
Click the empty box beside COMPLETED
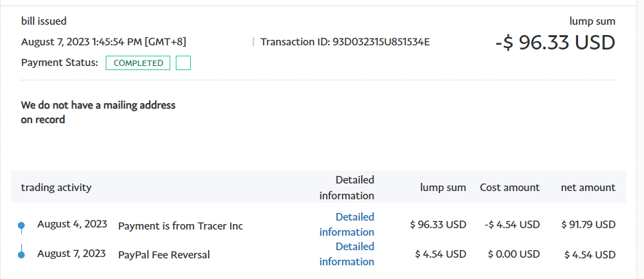[183, 63]
